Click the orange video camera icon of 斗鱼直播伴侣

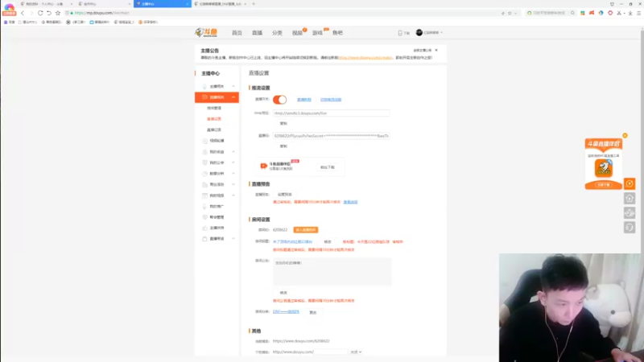[264, 166]
